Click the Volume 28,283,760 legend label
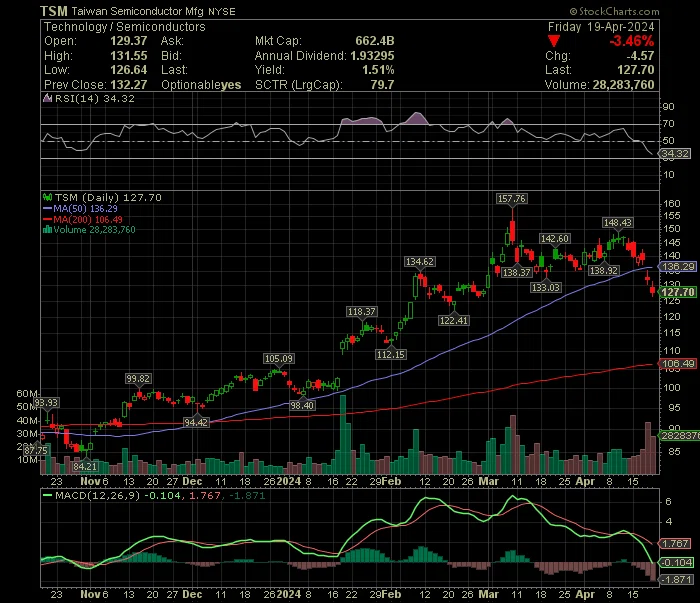Image resolution: width=700 pixels, height=603 pixels. [x=94, y=230]
